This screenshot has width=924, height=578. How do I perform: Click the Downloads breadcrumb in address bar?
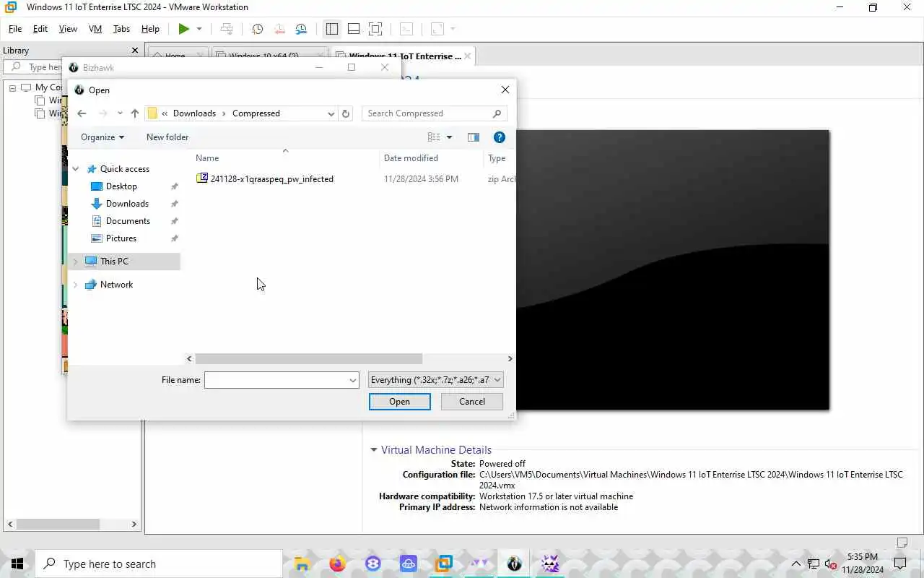(x=194, y=113)
